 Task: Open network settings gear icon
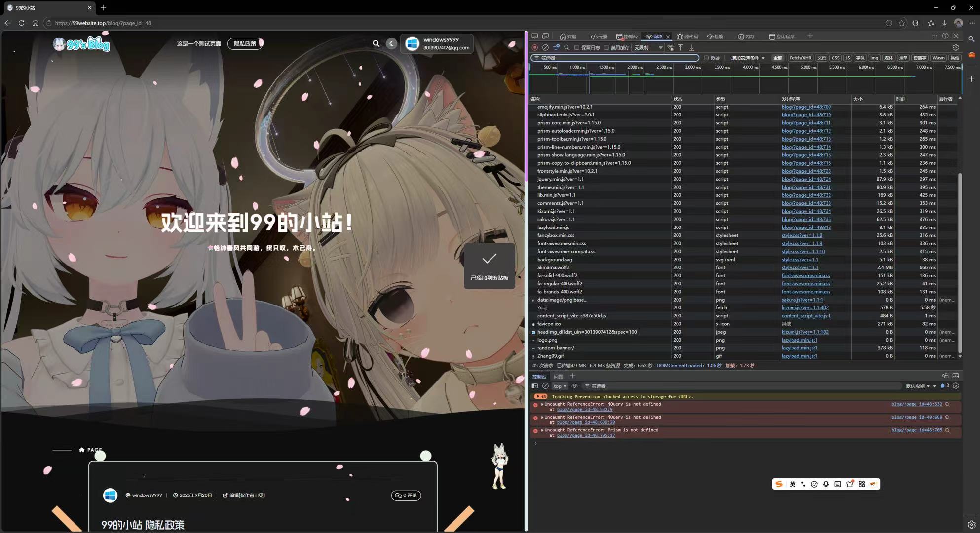tap(955, 47)
